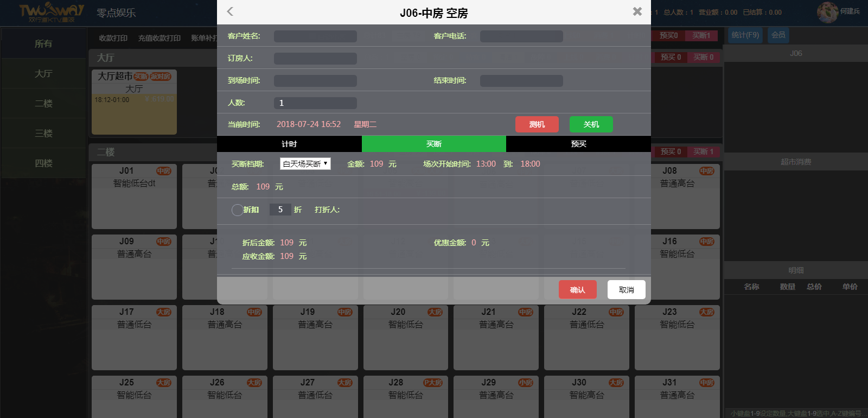This screenshot has height=418, width=868.
Task: Focus the 人数 input field
Action: [x=315, y=103]
